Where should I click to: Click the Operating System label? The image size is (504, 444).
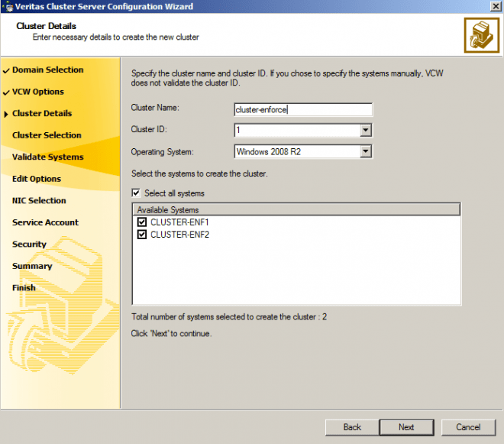[163, 151]
